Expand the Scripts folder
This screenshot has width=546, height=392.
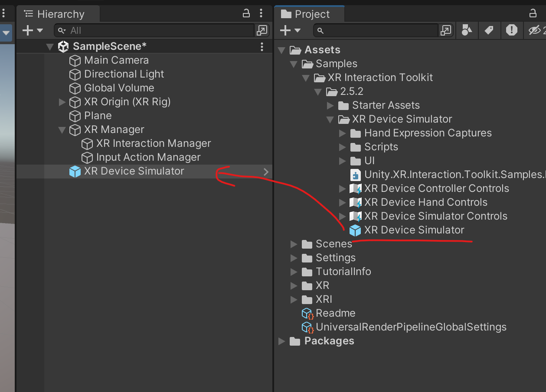coord(342,147)
